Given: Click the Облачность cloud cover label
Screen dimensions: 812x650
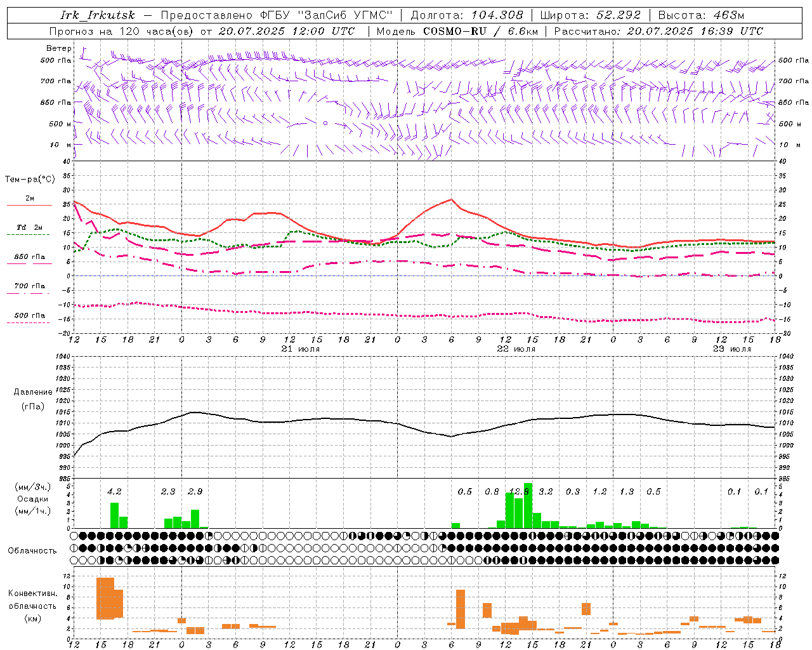Looking at the screenshot, I should point(32,550).
